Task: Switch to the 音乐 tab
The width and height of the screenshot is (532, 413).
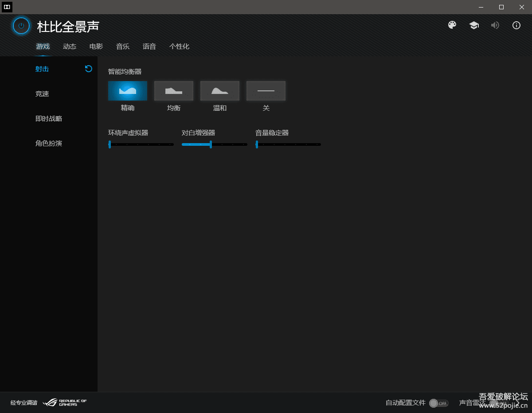Action: (123, 47)
